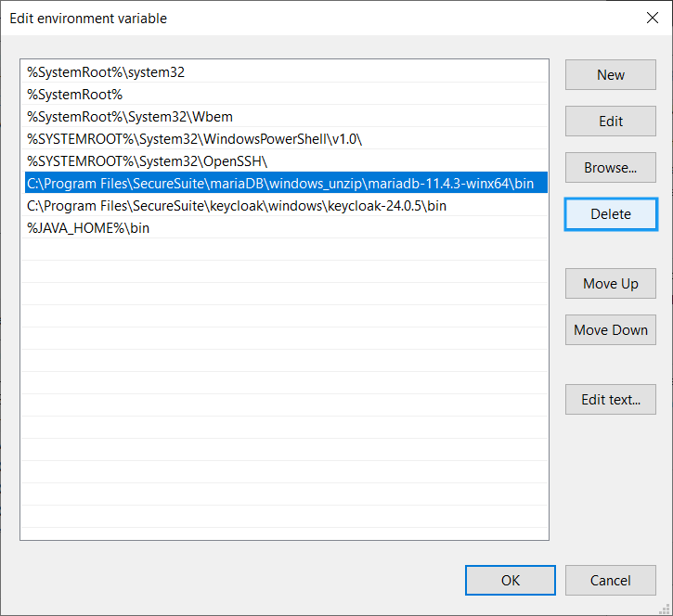Click the Edit button
This screenshot has width=673, height=616.
(x=610, y=121)
